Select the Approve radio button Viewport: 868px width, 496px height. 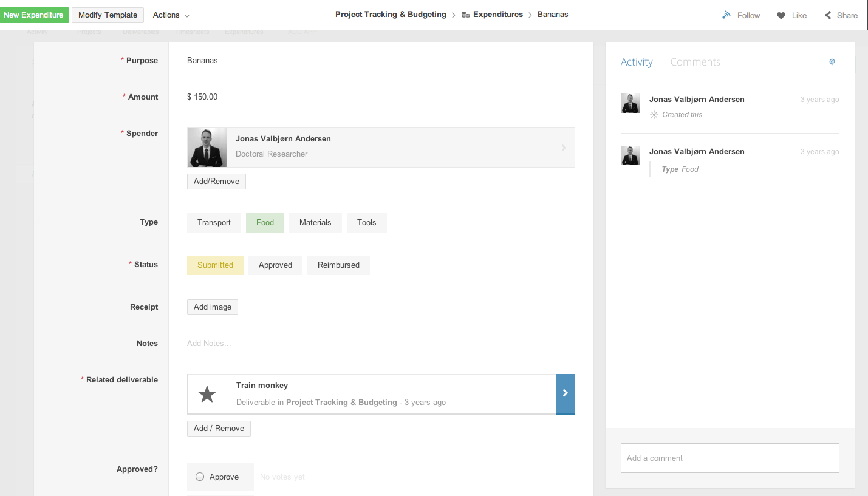coord(200,477)
